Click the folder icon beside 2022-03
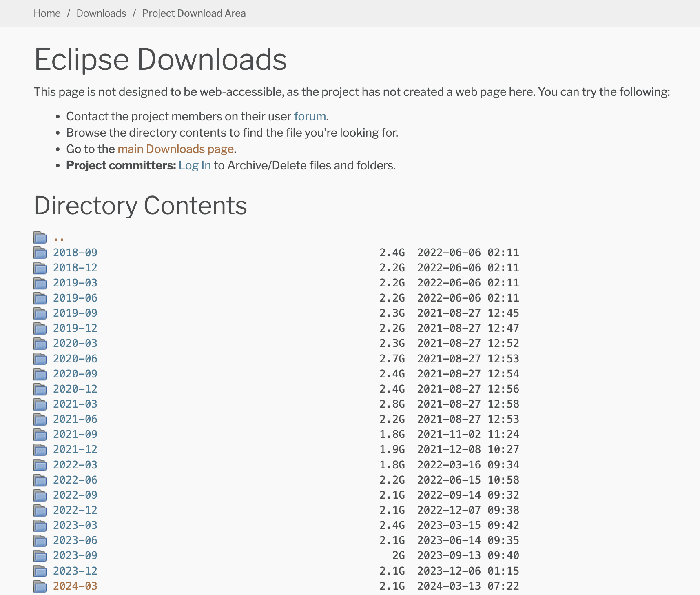700x595 pixels. point(40,465)
